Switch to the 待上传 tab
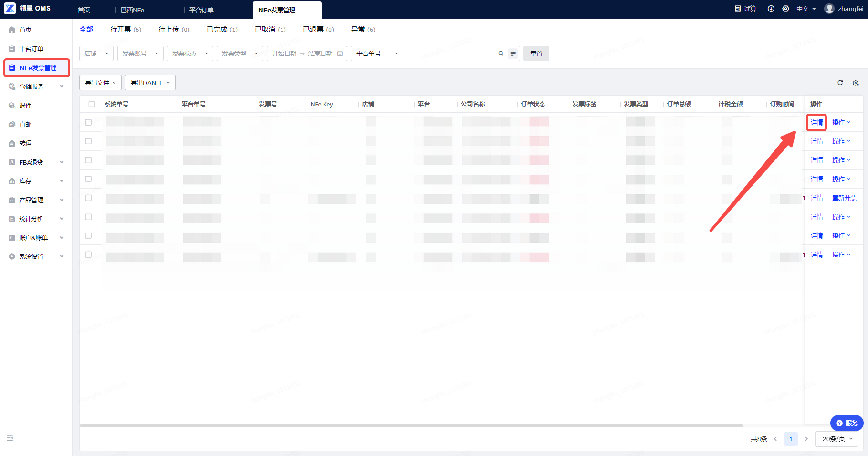Image resolution: width=868 pixels, height=456 pixels. 174,29
